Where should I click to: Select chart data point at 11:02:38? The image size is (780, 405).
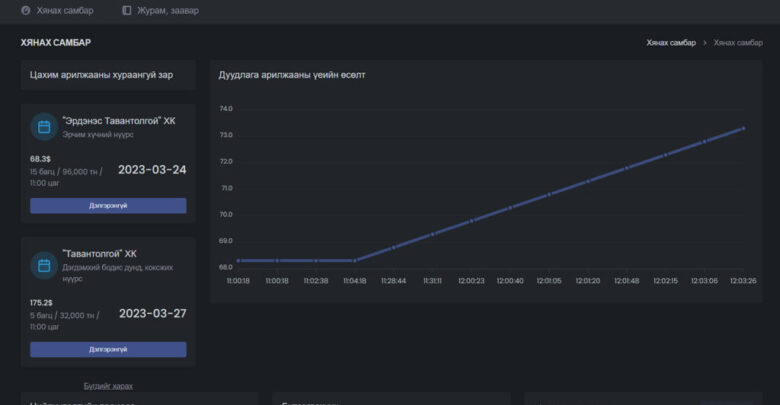pos(316,260)
